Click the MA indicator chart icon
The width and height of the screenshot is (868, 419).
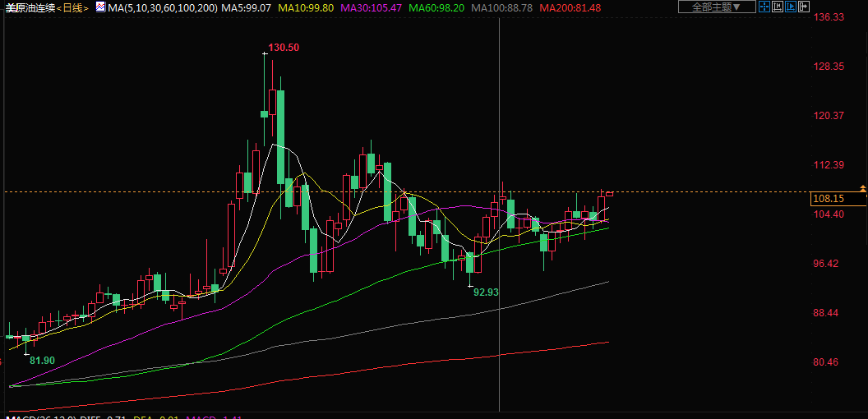(100, 7)
